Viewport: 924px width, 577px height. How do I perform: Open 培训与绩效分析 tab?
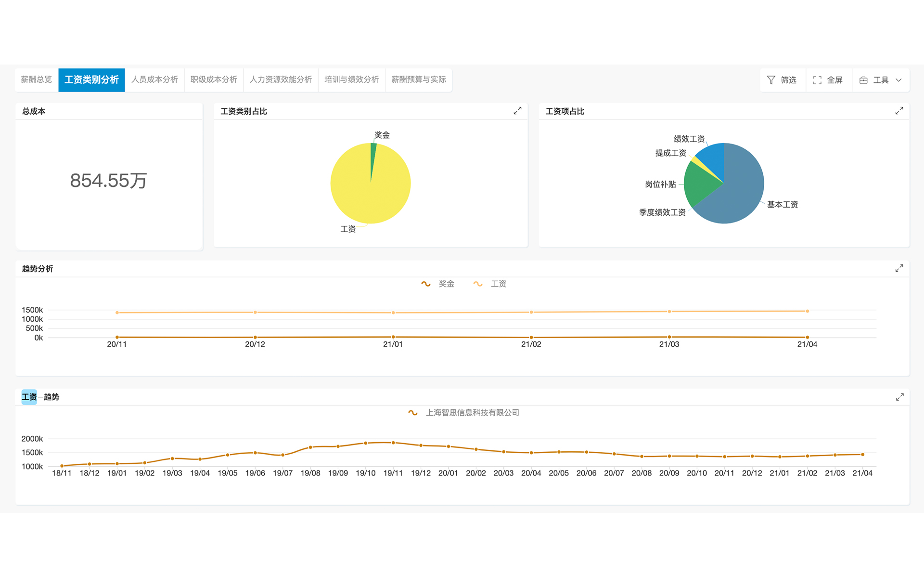point(351,79)
